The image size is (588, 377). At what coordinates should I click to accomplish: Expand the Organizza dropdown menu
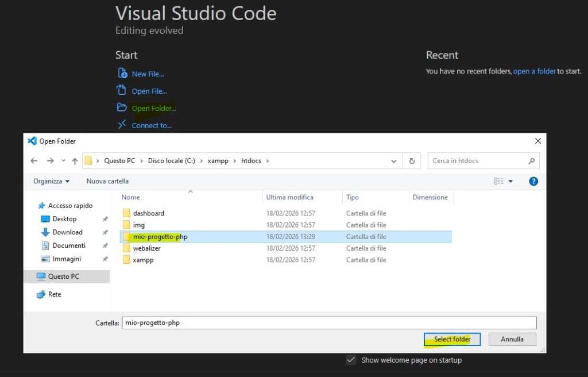coord(51,181)
